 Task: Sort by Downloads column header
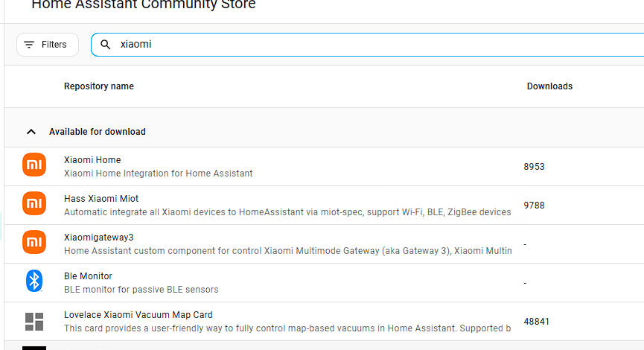point(549,86)
